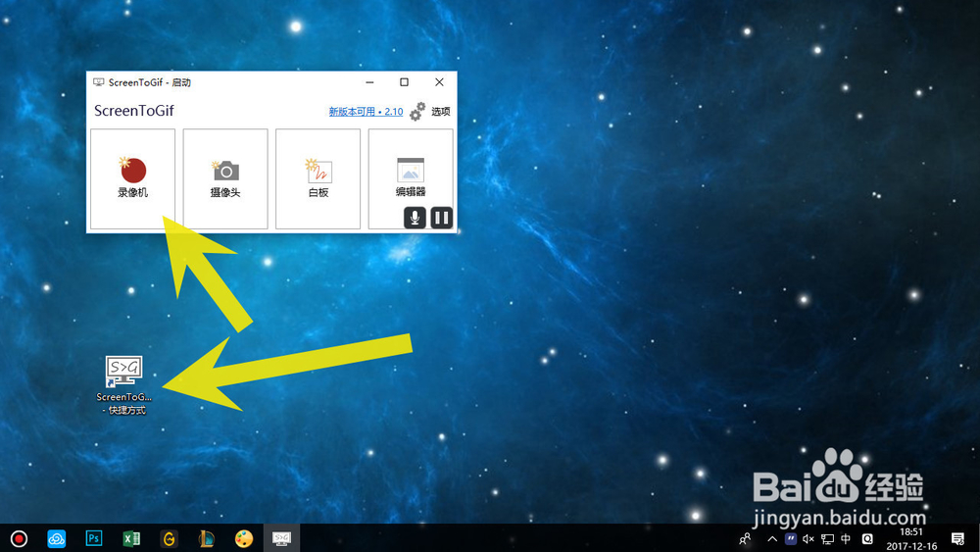Click the red record button in taskbar
Screen dimensions: 980x552
(x=19, y=538)
